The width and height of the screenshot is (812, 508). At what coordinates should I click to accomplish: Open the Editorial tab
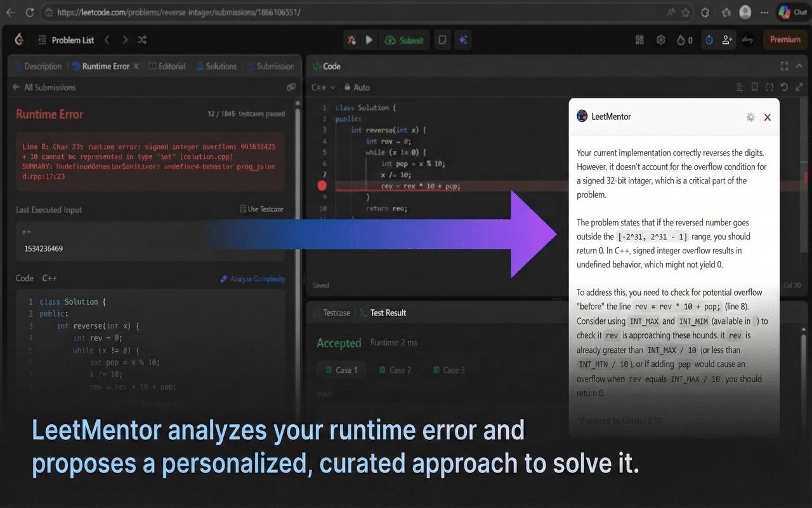coord(167,66)
